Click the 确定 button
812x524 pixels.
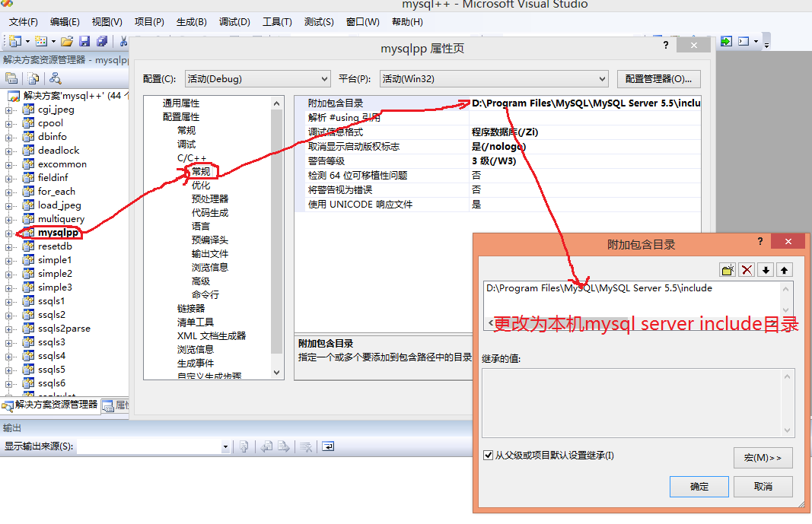click(x=699, y=486)
